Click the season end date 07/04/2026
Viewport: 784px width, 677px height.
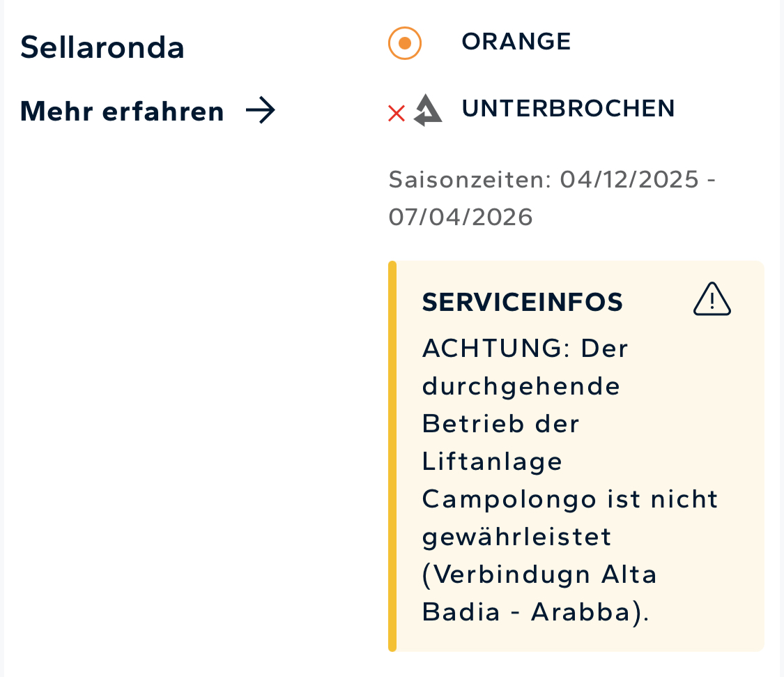click(x=461, y=217)
